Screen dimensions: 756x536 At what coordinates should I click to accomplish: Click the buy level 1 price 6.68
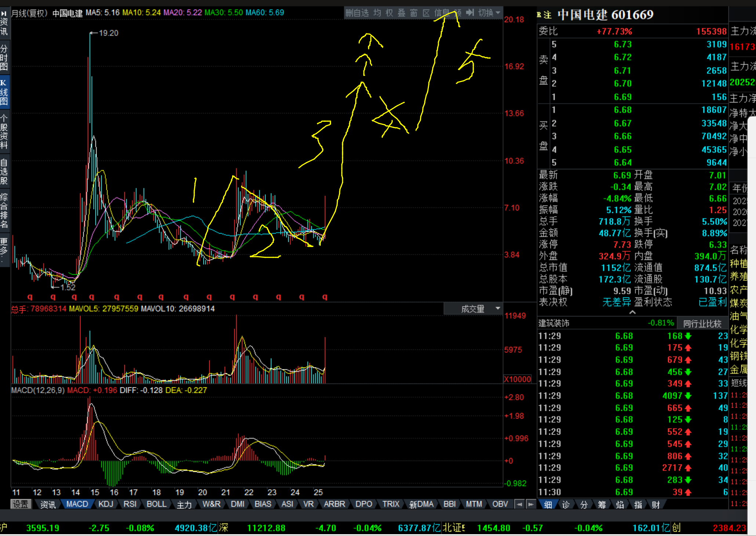(x=623, y=110)
